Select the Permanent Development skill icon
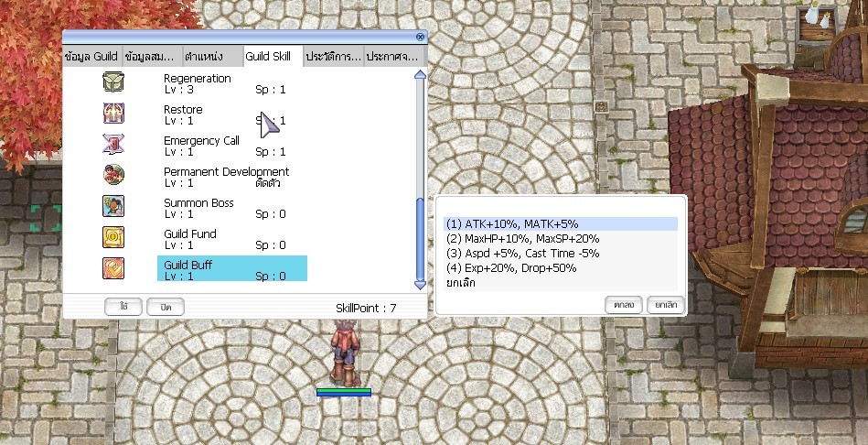Viewport: 868px width, 445px height. click(113, 176)
